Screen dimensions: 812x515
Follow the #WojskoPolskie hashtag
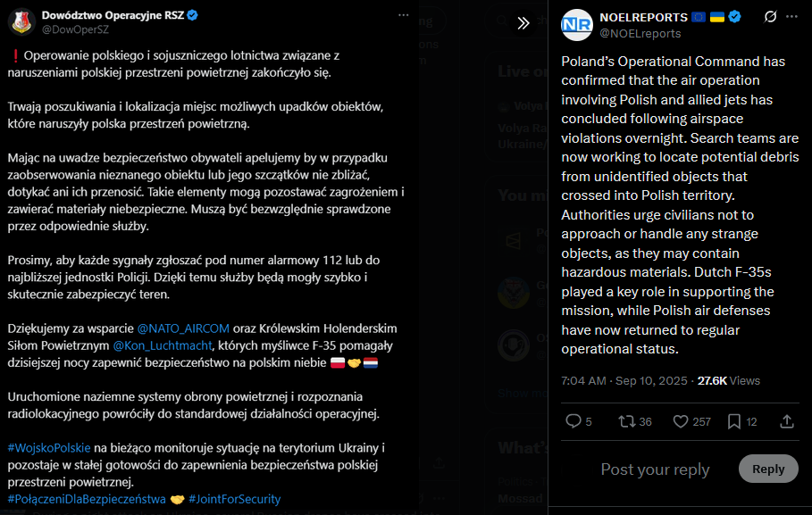[x=49, y=448]
